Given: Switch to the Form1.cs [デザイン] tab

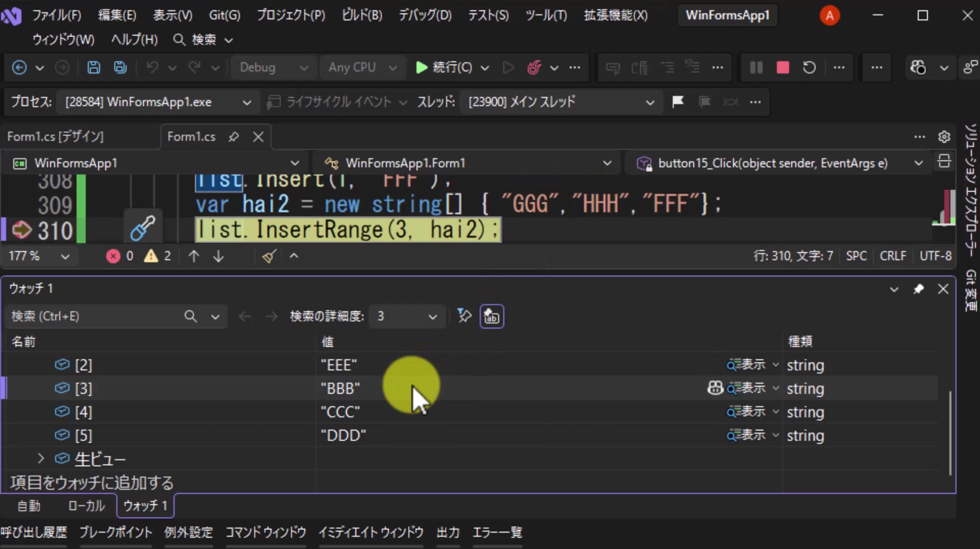Looking at the screenshot, I should (55, 137).
